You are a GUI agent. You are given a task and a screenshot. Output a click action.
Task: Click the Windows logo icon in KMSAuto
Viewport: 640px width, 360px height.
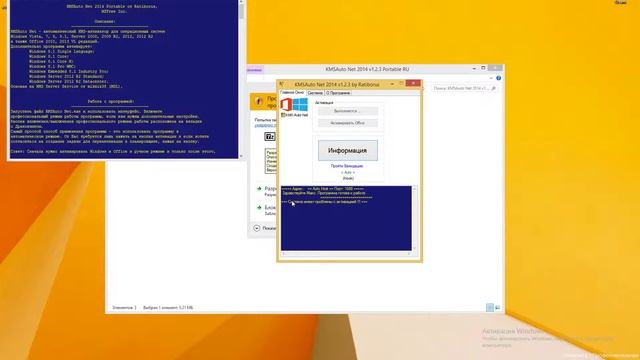click(300, 104)
